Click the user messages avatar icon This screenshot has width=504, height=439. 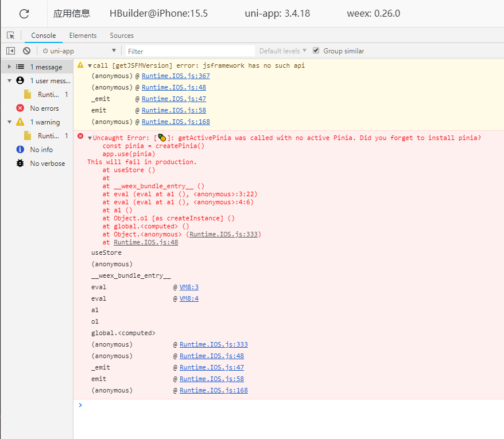click(x=20, y=81)
